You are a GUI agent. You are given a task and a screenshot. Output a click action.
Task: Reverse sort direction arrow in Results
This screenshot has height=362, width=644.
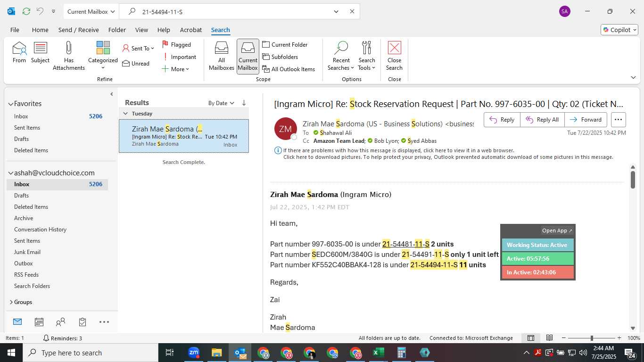[x=244, y=103]
